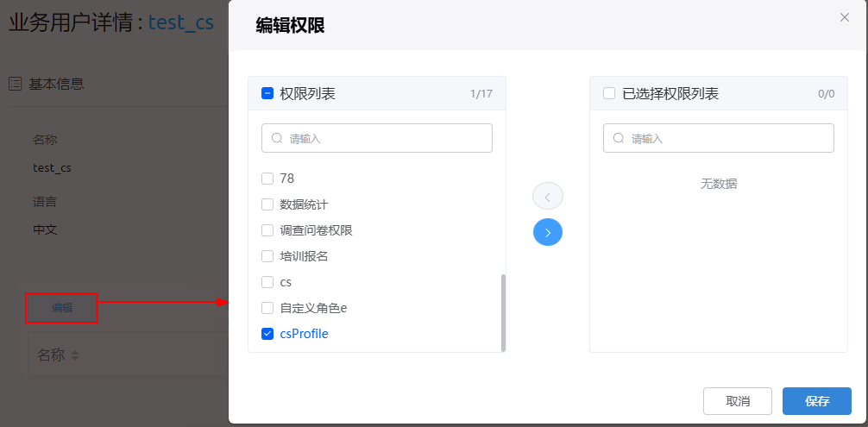Check the 数据统计 checkbox
The width and height of the screenshot is (868, 427).
[267, 204]
